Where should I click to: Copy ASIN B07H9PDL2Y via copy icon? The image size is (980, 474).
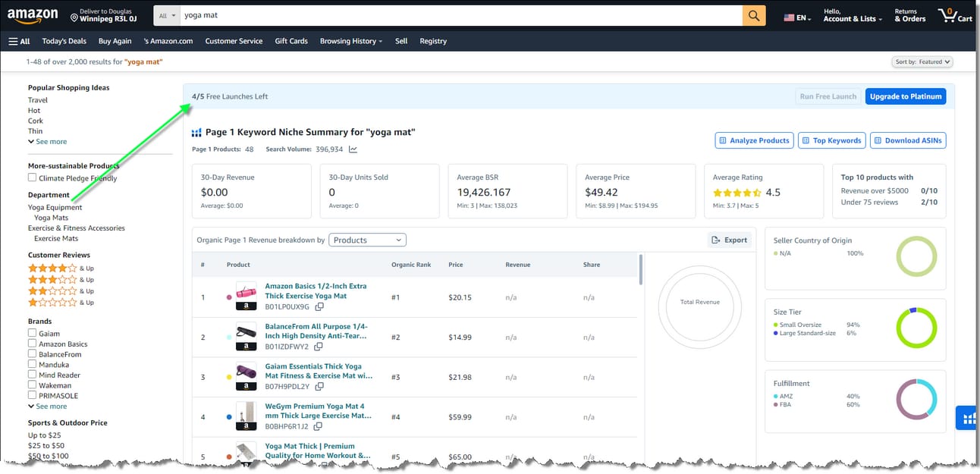(x=319, y=386)
